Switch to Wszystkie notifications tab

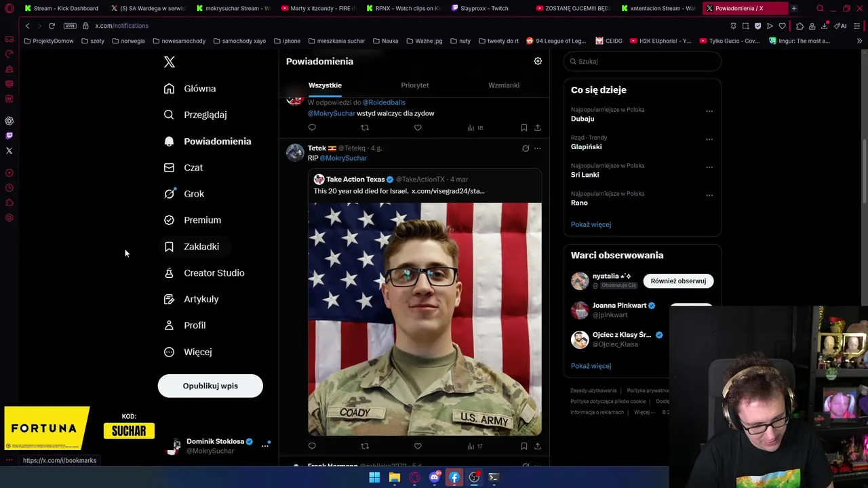coord(325,85)
